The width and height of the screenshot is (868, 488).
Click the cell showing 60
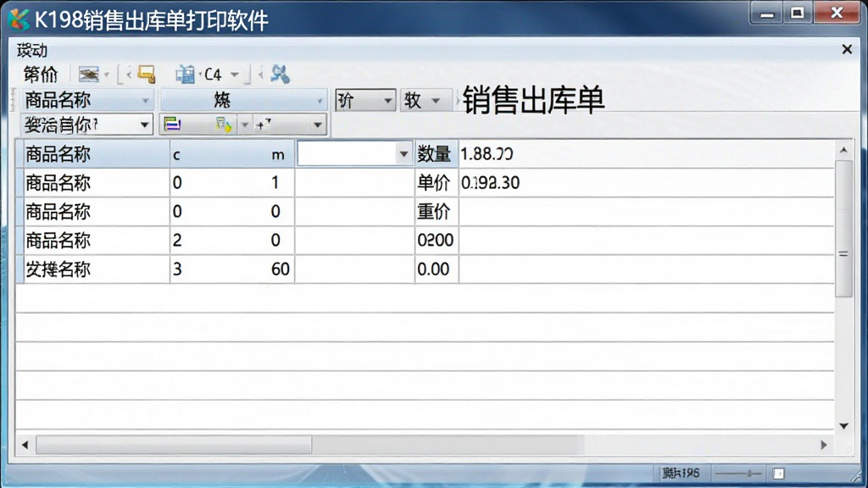[280, 269]
